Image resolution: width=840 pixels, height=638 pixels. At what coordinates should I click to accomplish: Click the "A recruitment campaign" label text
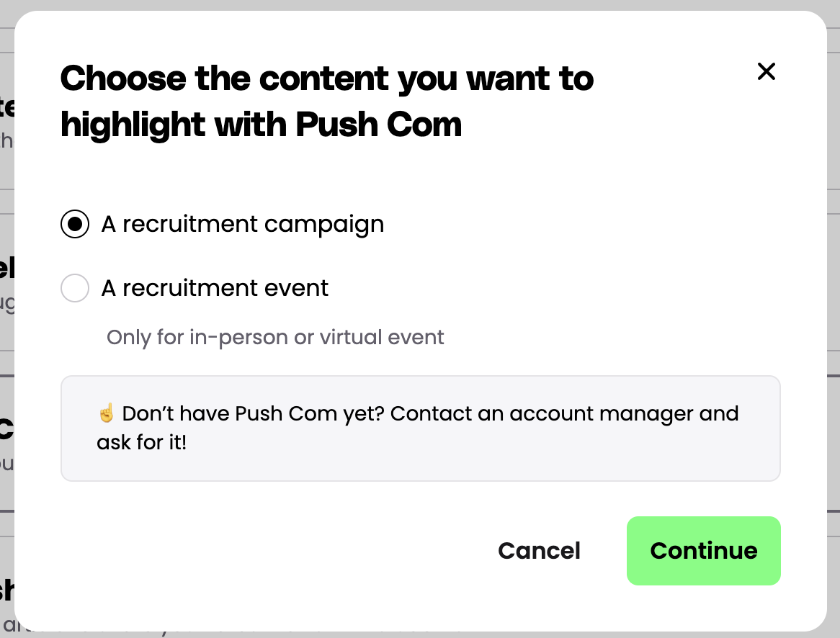coord(242,225)
